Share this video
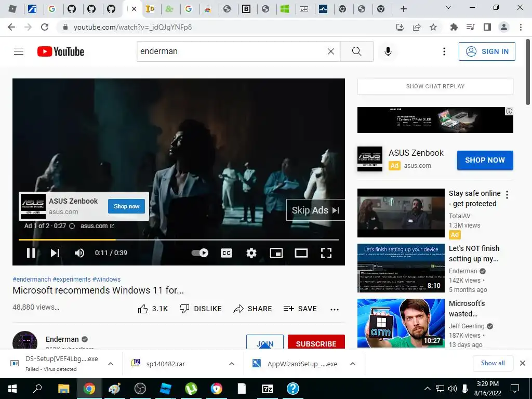 253,309
